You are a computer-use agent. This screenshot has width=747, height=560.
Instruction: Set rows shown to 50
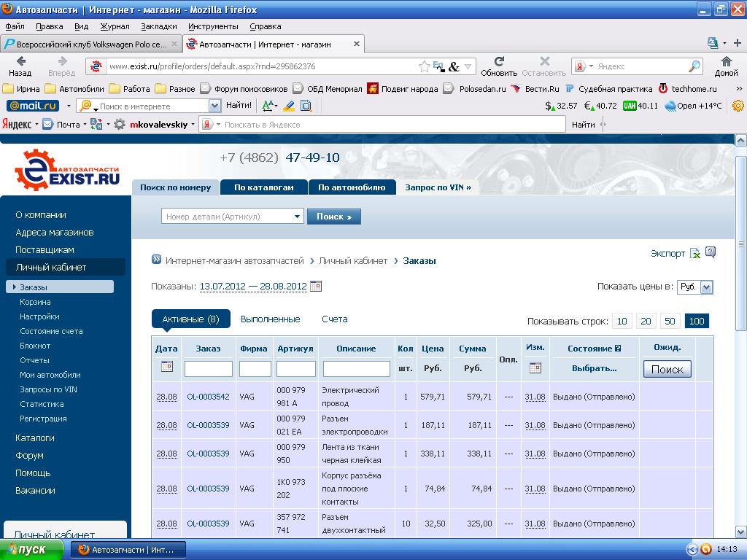[x=670, y=322]
